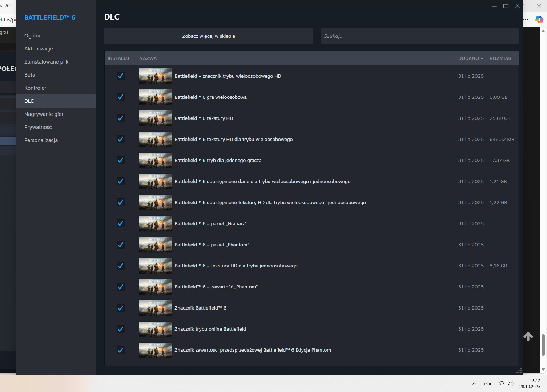Toggle checkbox for udostępnione tekstury HD row
Viewport: 547px width, 392px height.
(x=121, y=202)
